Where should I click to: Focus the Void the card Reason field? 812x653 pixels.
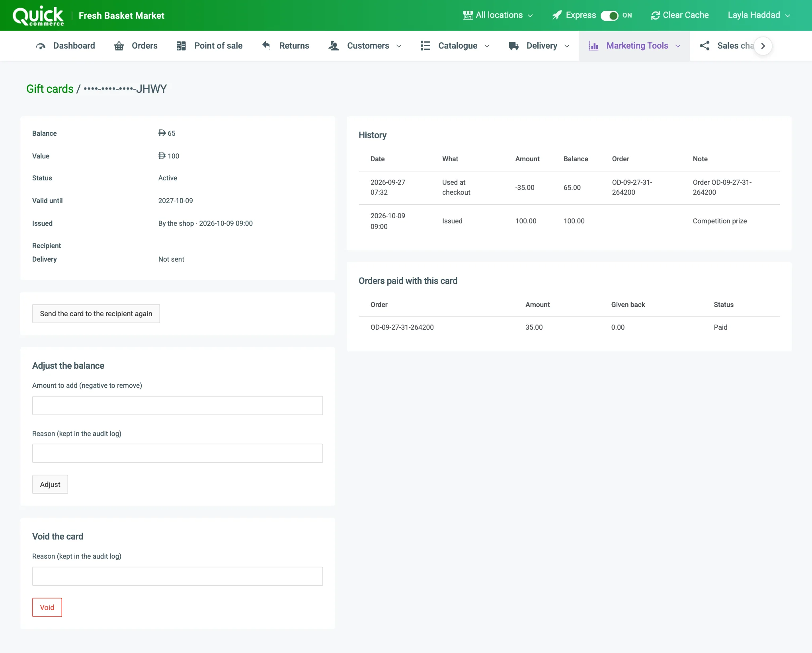coord(178,576)
